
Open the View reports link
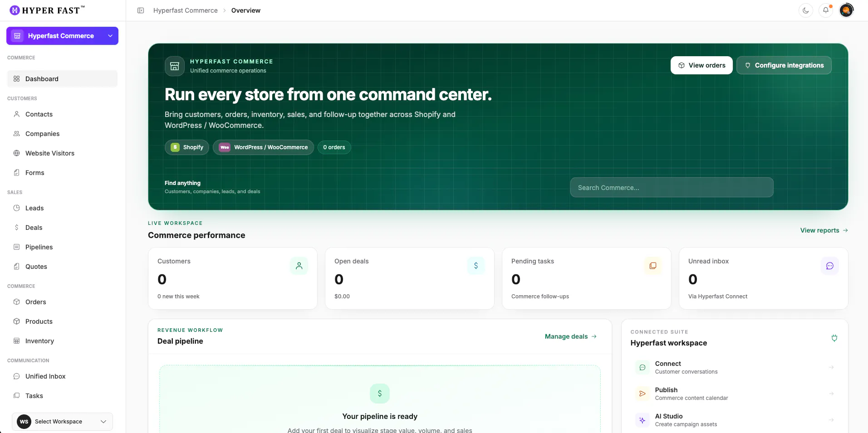point(824,230)
